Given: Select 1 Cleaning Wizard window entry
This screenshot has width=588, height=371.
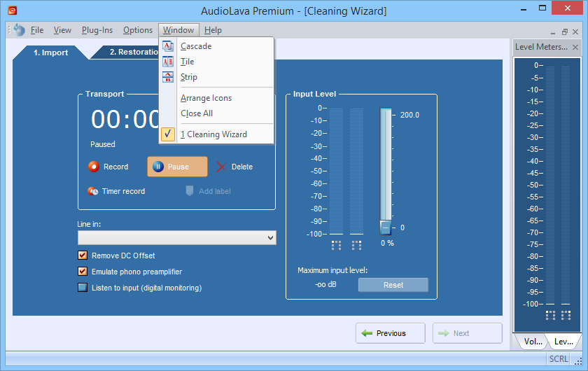Looking at the screenshot, I should click(217, 134).
